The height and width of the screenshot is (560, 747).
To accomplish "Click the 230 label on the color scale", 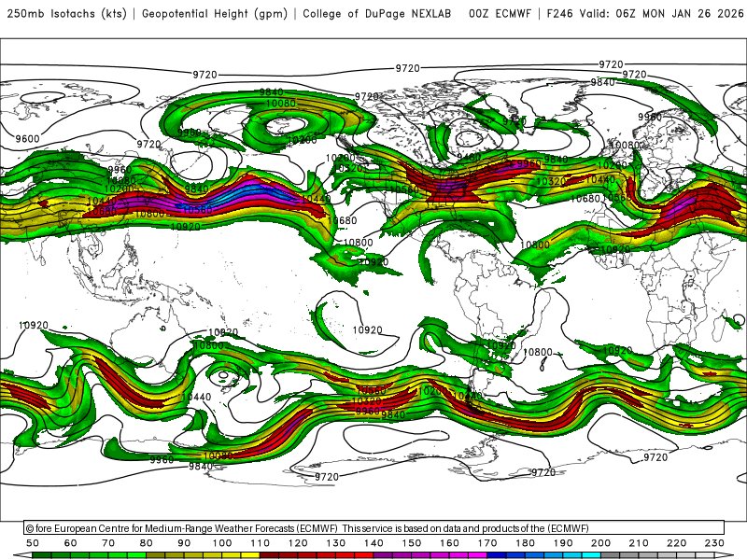I will pyautogui.click(x=714, y=543).
